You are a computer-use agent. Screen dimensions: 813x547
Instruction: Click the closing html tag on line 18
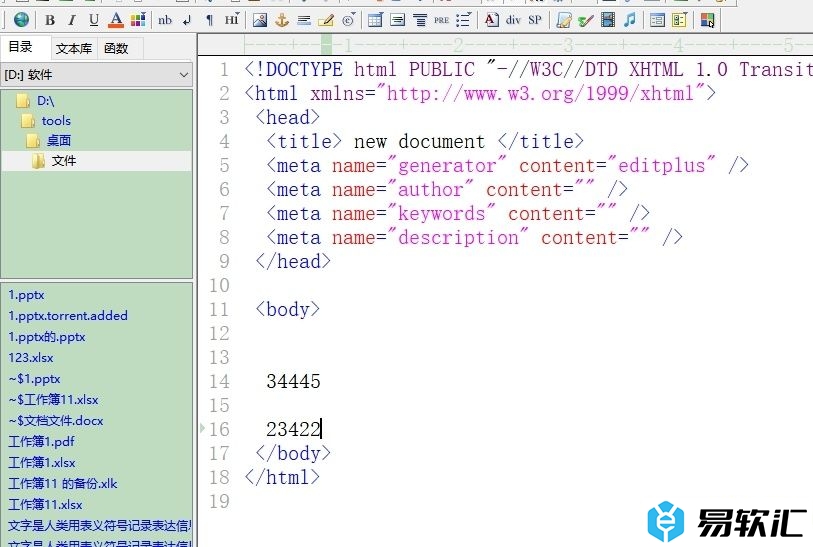(282, 478)
